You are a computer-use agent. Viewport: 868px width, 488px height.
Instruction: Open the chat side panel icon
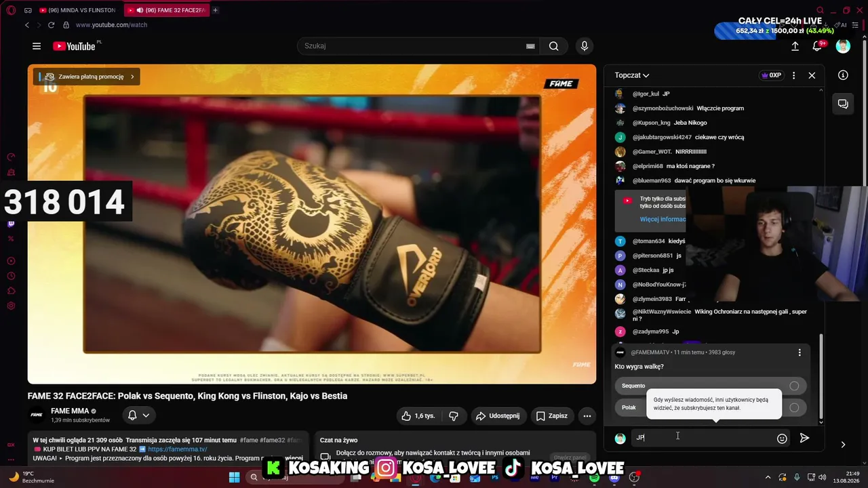coord(843,104)
